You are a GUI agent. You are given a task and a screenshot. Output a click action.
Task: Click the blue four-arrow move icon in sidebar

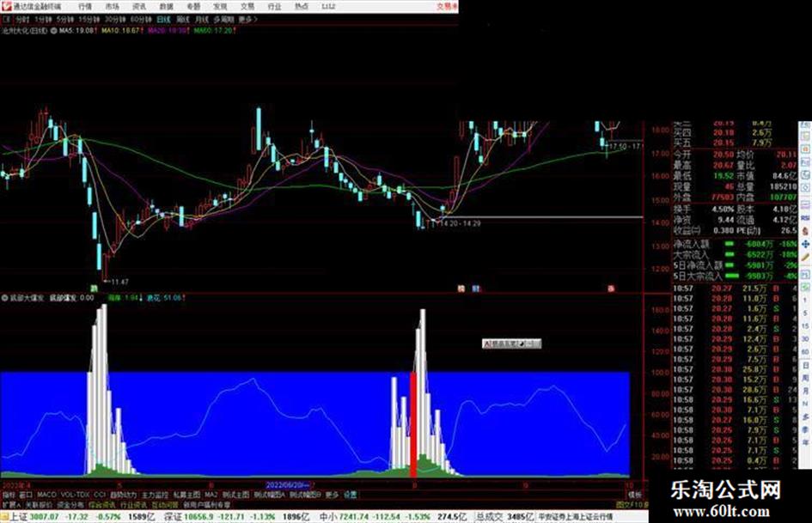(x=805, y=244)
